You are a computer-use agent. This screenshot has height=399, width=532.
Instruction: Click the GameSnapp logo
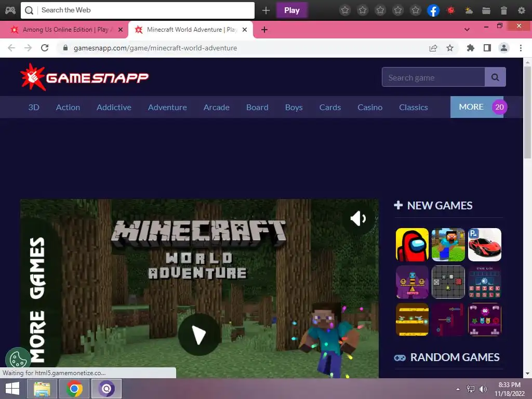click(84, 77)
